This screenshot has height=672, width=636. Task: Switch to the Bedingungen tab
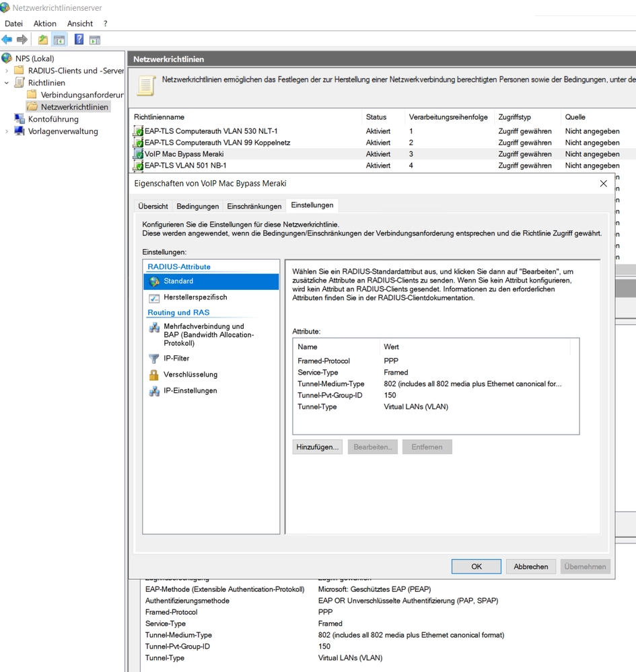pyautogui.click(x=197, y=207)
